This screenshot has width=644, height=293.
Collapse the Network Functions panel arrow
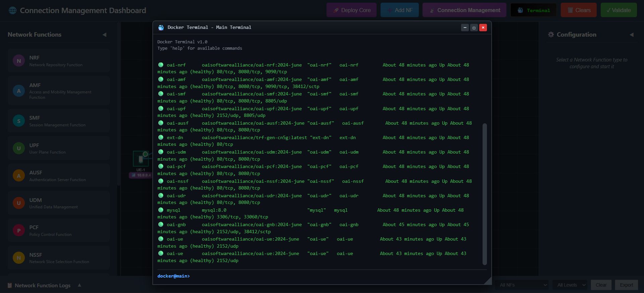pyautogui.click(x=104, y=35)
